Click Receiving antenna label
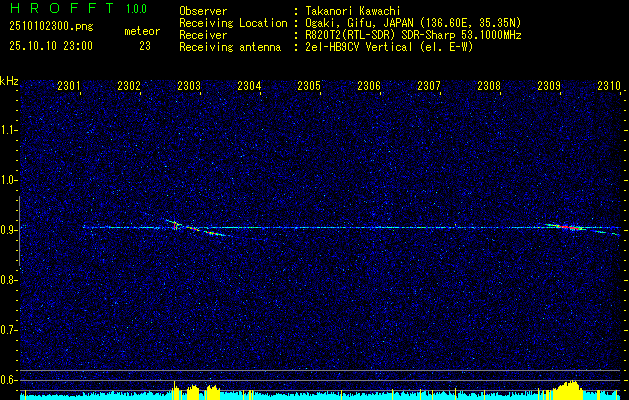This screenshot has width=629, height=400. (x=230, y=47)
